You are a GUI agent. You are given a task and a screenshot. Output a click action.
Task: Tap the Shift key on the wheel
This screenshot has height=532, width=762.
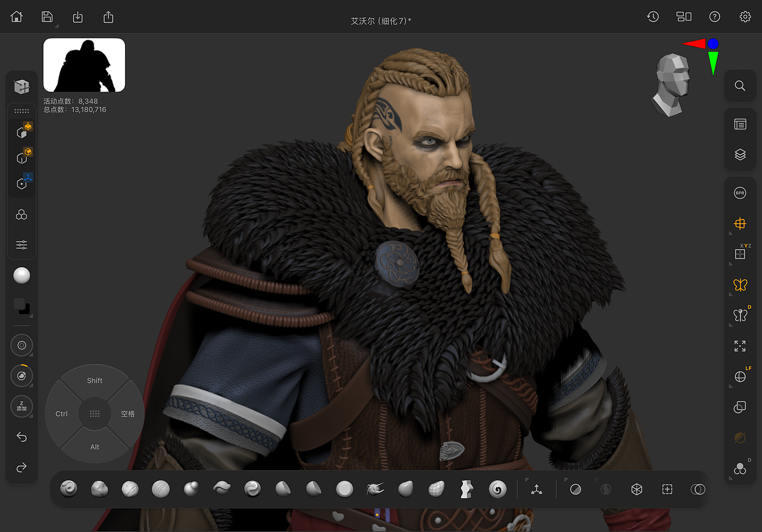(x=95, y=381)
